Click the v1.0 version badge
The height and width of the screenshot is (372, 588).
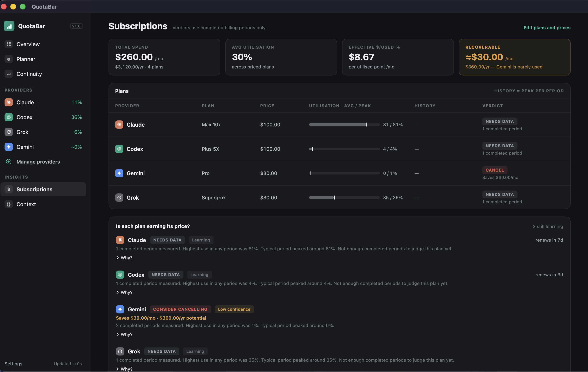pos(76,26)
